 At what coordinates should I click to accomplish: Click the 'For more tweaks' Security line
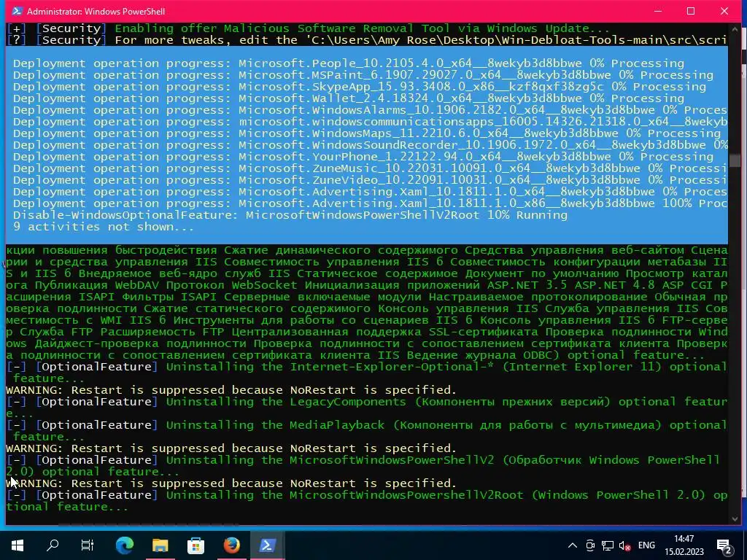pyautogui.click(x=367, y=40)
